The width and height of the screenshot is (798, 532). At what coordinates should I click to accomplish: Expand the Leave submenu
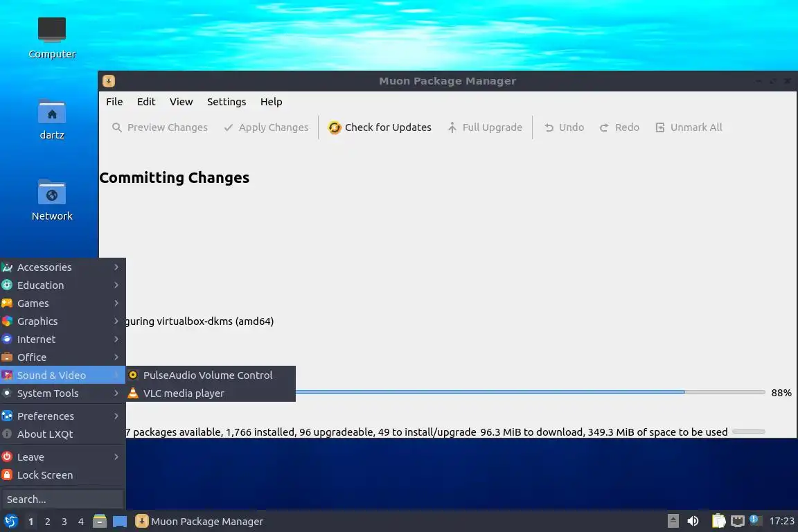tap(116, 457)
